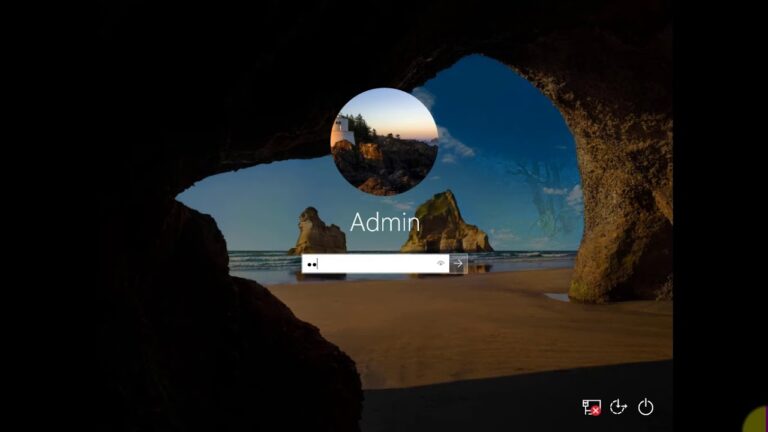Place cursor after the typed password characters
The height and width of the screenshot is (432, 768).
[x=319, y=264]
